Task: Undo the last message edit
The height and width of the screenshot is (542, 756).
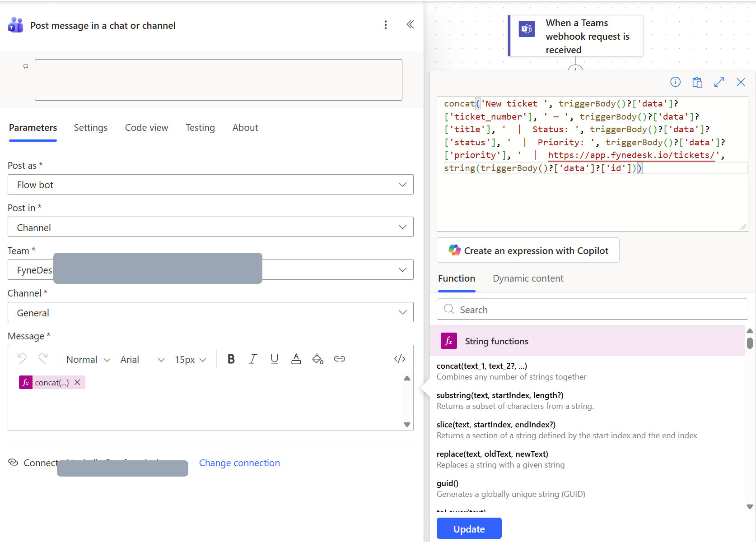Action: click(x=22, y=359)
